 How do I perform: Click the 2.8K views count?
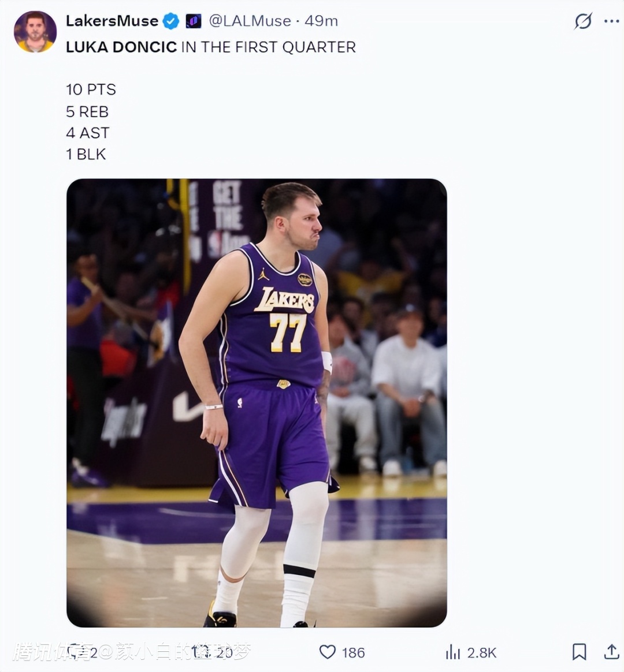point(482,652)
